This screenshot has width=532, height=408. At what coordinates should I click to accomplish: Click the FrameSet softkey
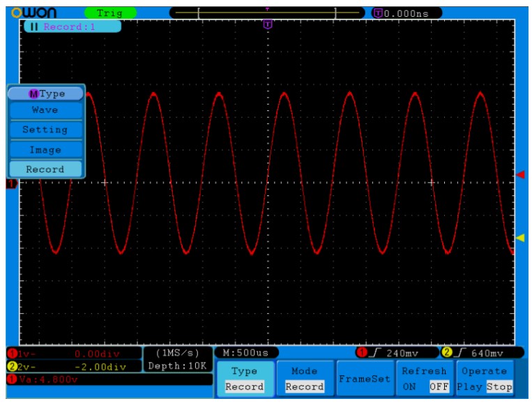365,379
